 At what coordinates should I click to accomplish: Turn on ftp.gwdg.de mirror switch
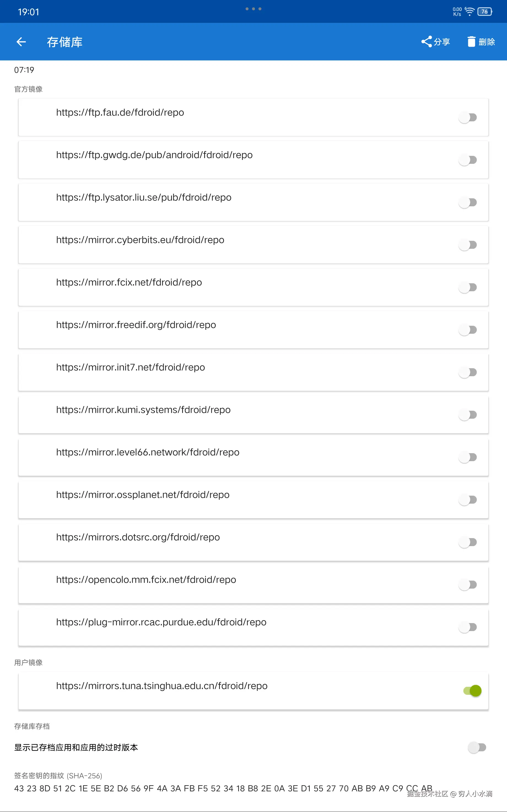(468, 160)
